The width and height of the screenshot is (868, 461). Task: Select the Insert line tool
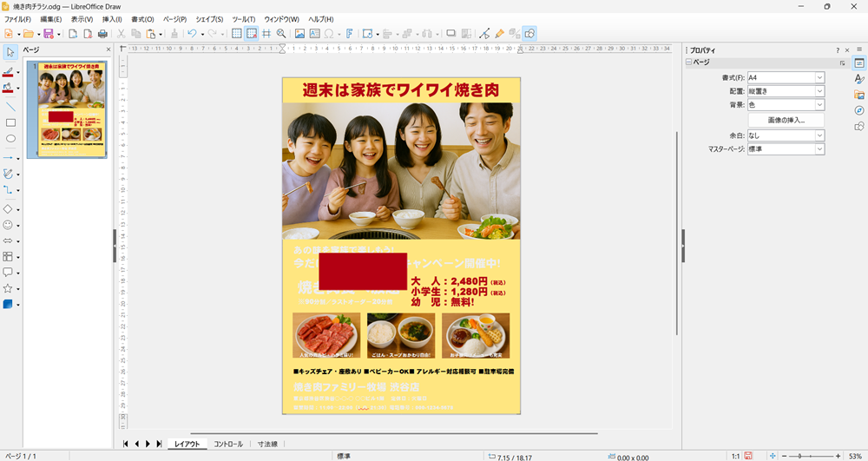pos(10,107)
